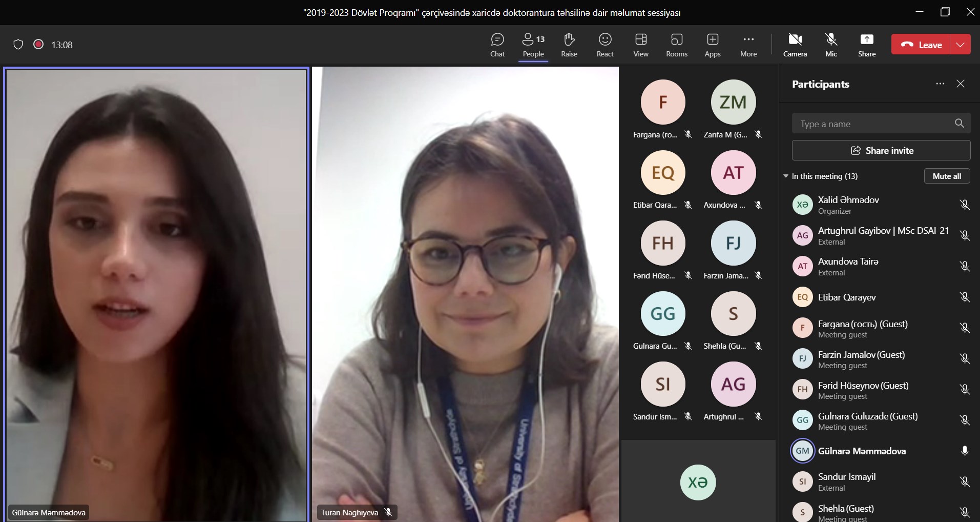
Task: Click the 'Type a name' search field
Action: point(873,124)
